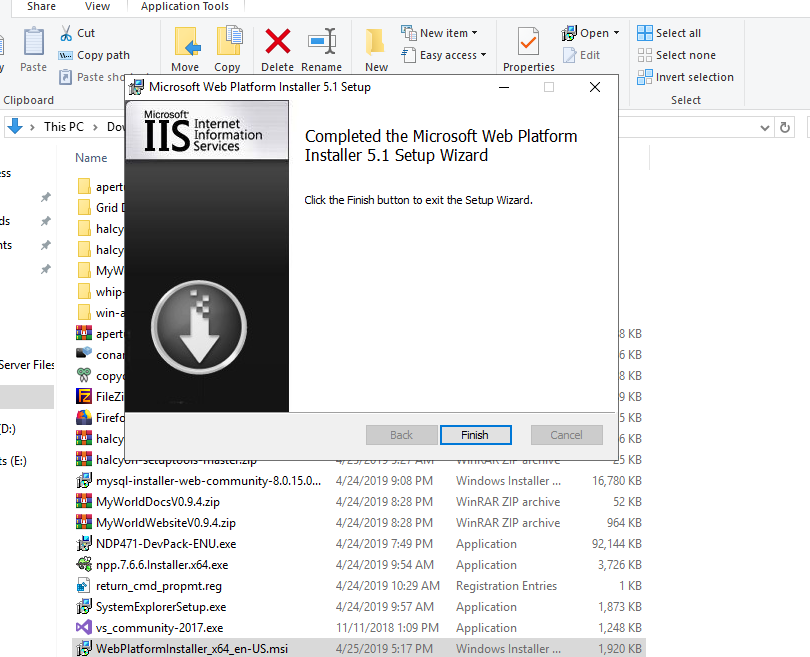Click the return_cmd_propmt.reg file icon
The image size is (810, 657).
tap(84, 586)
